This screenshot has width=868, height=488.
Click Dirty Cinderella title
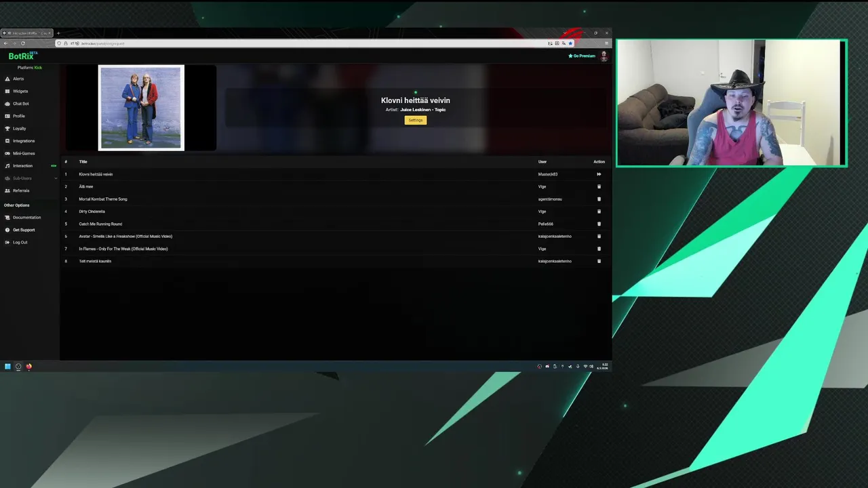coord(92,211)
